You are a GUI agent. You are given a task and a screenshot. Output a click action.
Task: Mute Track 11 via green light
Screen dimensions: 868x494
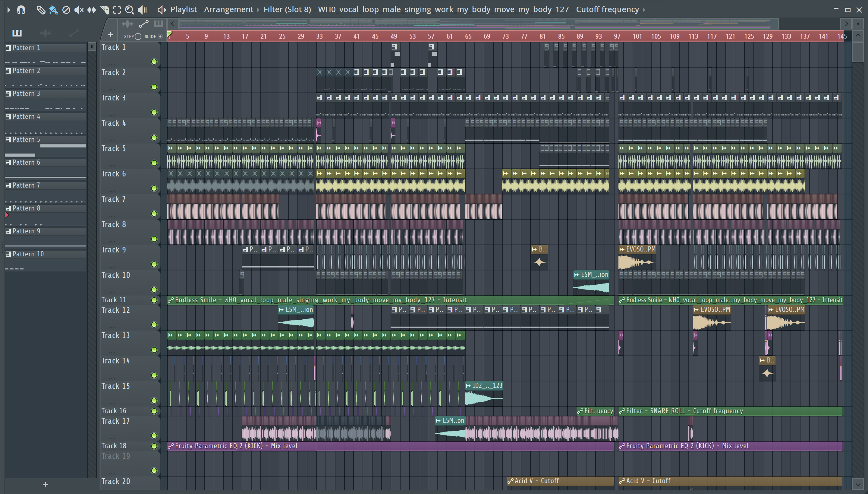pos(154,300)
